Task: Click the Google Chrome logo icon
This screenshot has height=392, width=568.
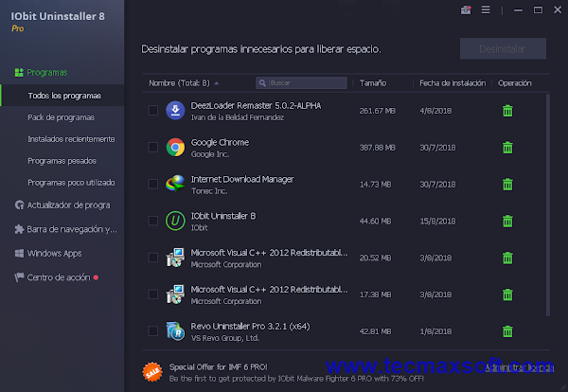Action: [175, 147]
